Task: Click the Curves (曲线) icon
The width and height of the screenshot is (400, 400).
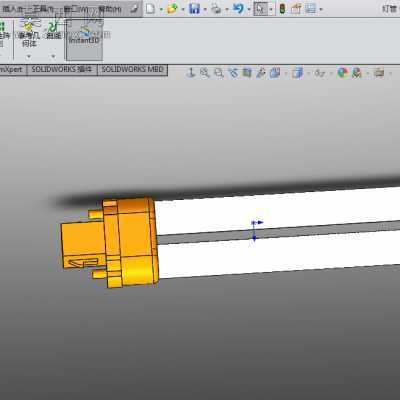Action: pos(53,30)
